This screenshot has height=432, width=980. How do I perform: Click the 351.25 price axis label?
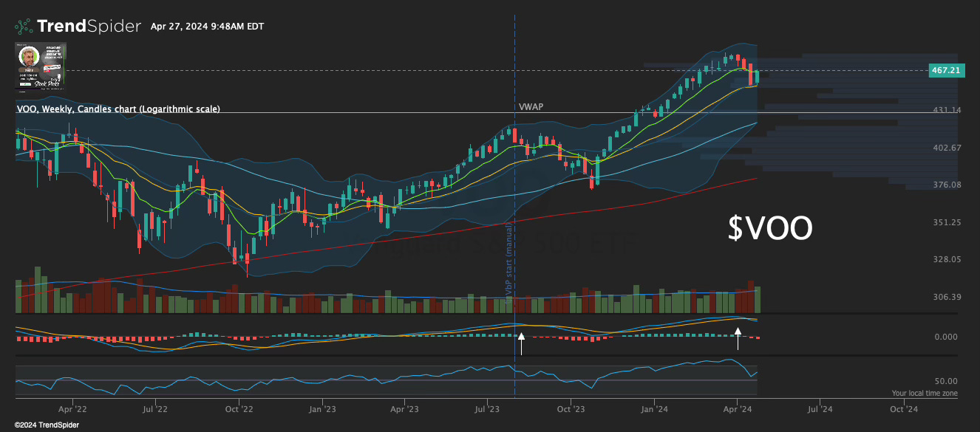pos(947,222)
